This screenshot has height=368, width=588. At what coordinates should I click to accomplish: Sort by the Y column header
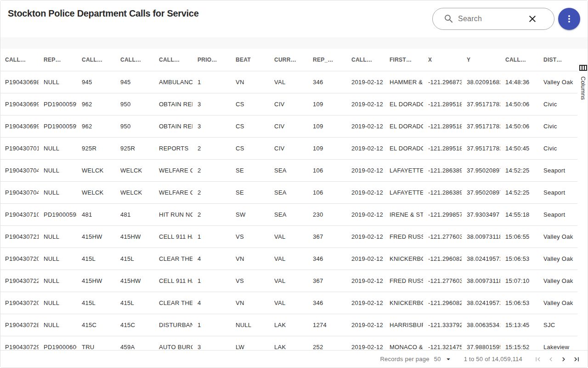469,60
